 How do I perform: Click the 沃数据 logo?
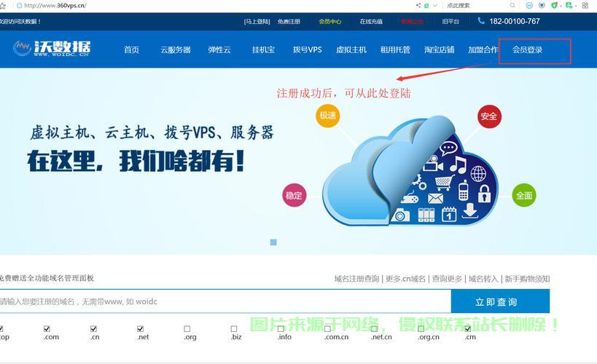52,50
